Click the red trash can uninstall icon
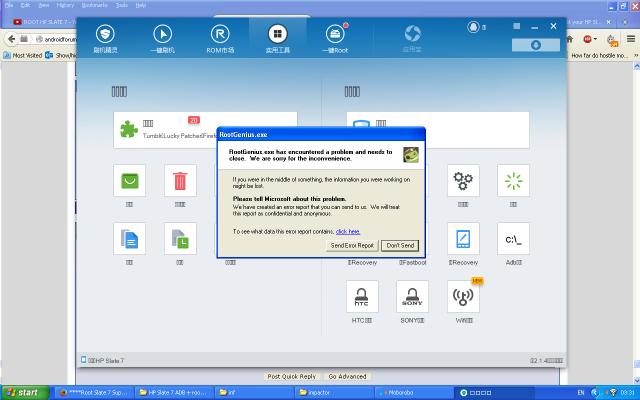Screen dimensions: 640x400 coord(179,182)
